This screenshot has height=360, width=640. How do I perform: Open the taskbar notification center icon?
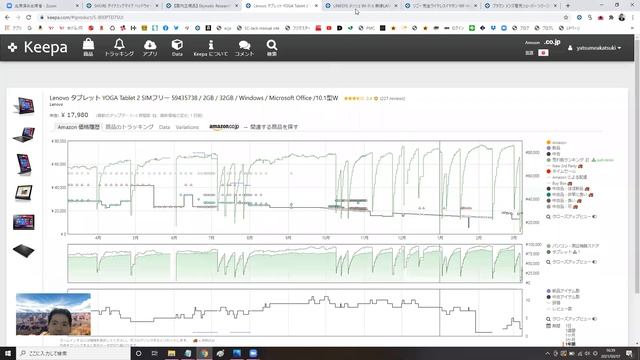coord(629,353)
